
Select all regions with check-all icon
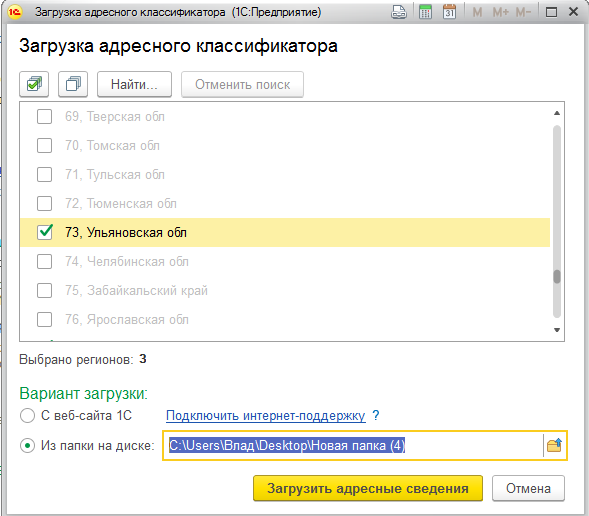[x=34, y=84]
